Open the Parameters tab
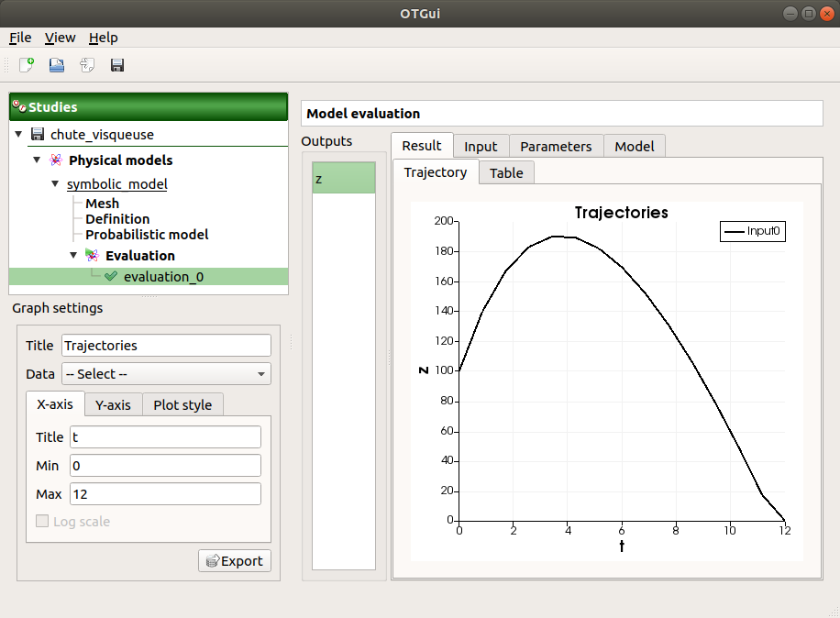The height and width of the screenshot is (618, 840). click(x=556, y=146)
